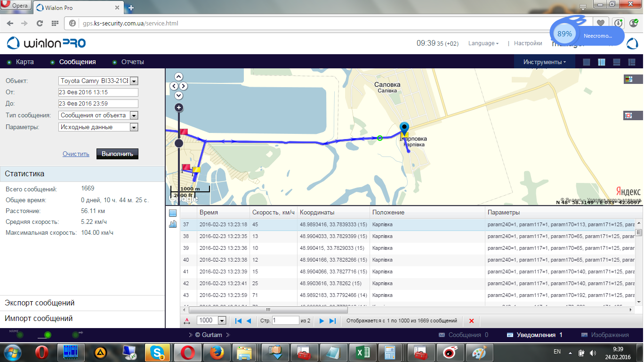Expand the Тип сообщения dropdown
This screenshot has width=644, height=362.
pos(133,115)
